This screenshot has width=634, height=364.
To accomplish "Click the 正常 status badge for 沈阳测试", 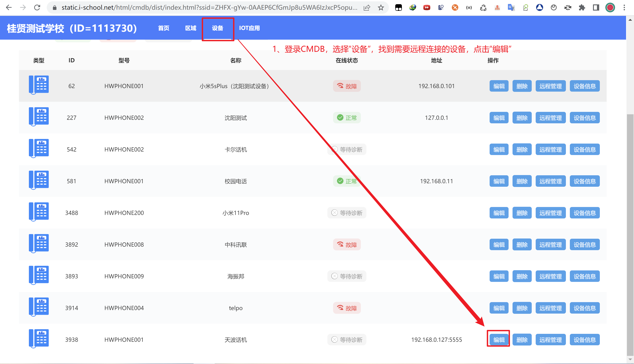I will click(347, 118).
